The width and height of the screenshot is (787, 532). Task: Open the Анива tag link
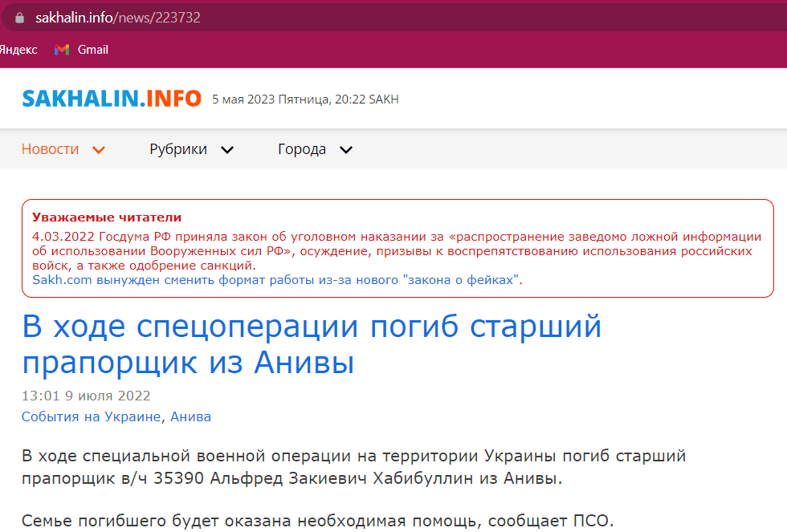click(191, 416)
